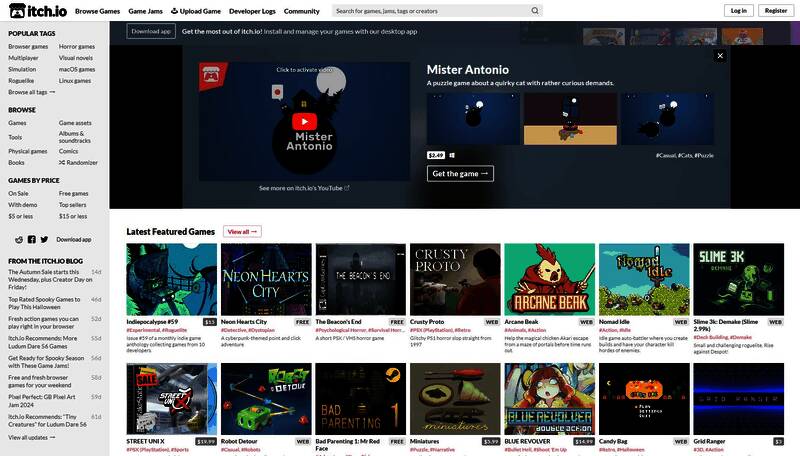Focus the search for games input field
This screenshot has height=456, width=800.
coord(430,11)
